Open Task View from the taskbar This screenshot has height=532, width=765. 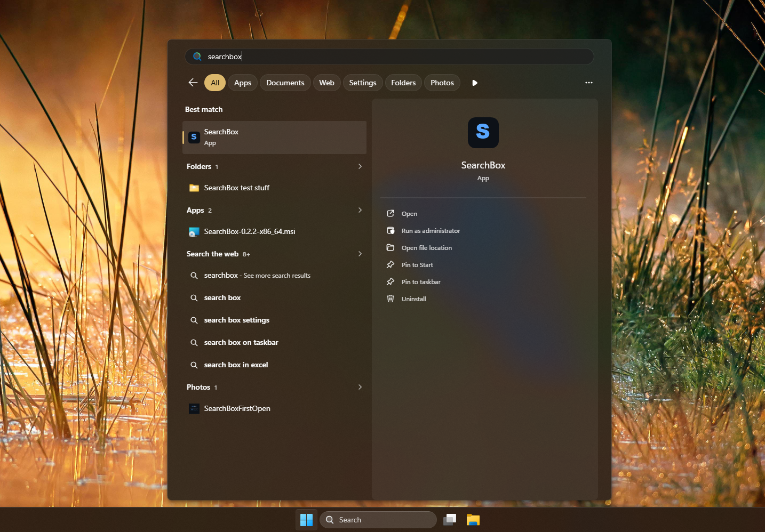pyautogui.click(x=450, y=520)
